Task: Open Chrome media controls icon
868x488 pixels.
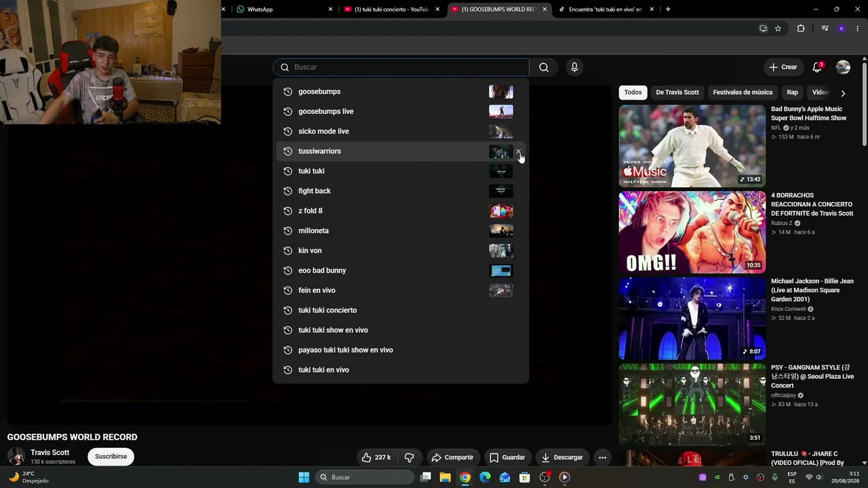Action: pos(825,28)
